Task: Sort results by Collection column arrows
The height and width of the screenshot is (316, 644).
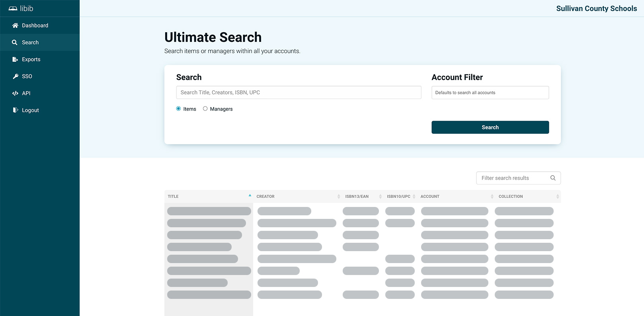Action: [557, 197]
